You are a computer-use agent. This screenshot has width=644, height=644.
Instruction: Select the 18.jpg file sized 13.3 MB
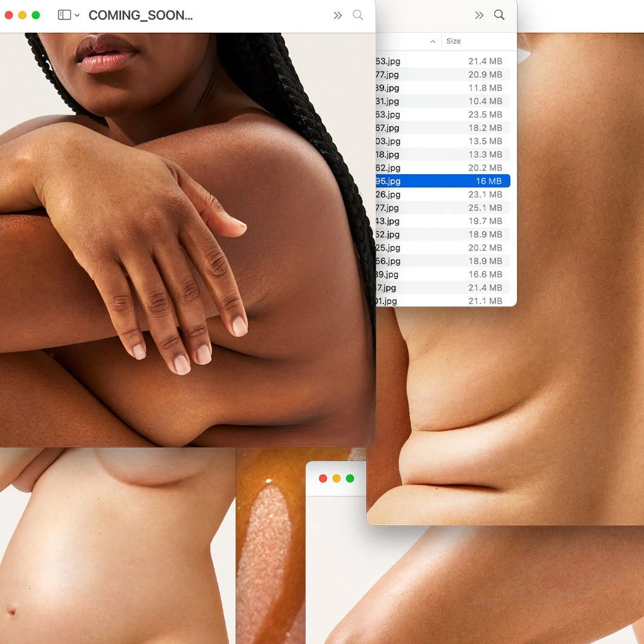442,154
